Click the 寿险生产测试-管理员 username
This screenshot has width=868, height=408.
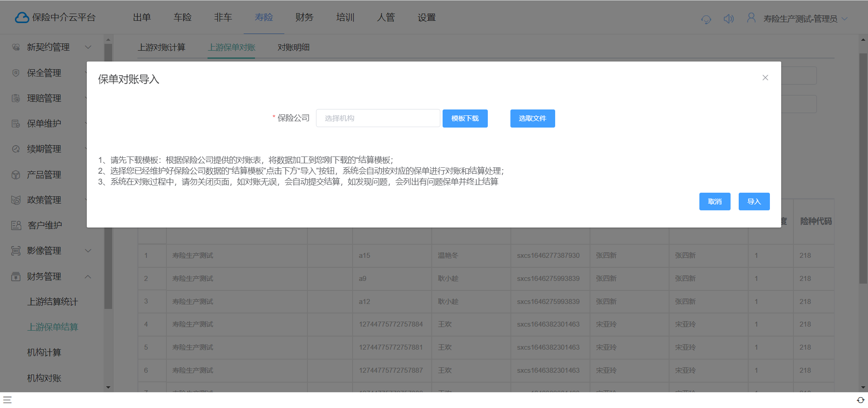800,19
